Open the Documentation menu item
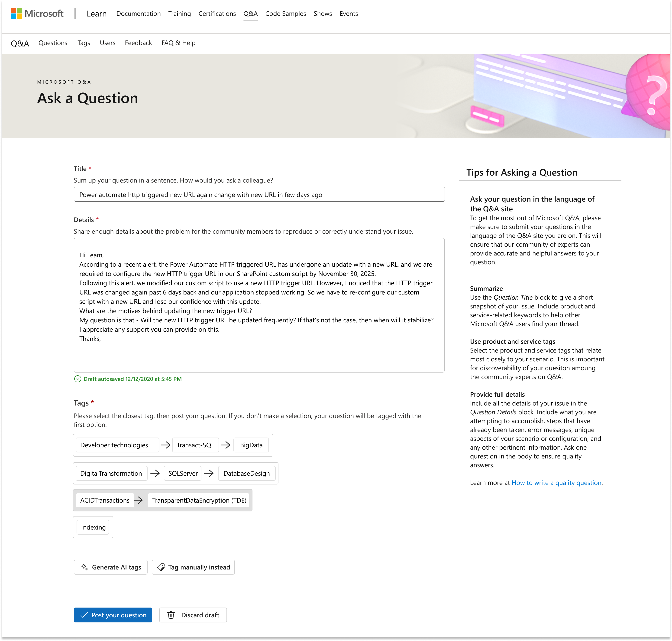The width and height of the screenshot is (672, 641). (x=138, y=14)
